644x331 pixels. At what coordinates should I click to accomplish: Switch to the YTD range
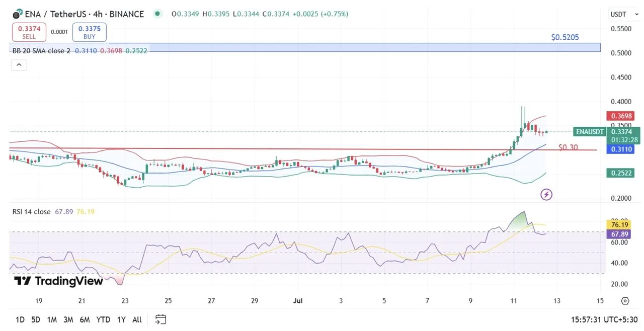[103, 319]
